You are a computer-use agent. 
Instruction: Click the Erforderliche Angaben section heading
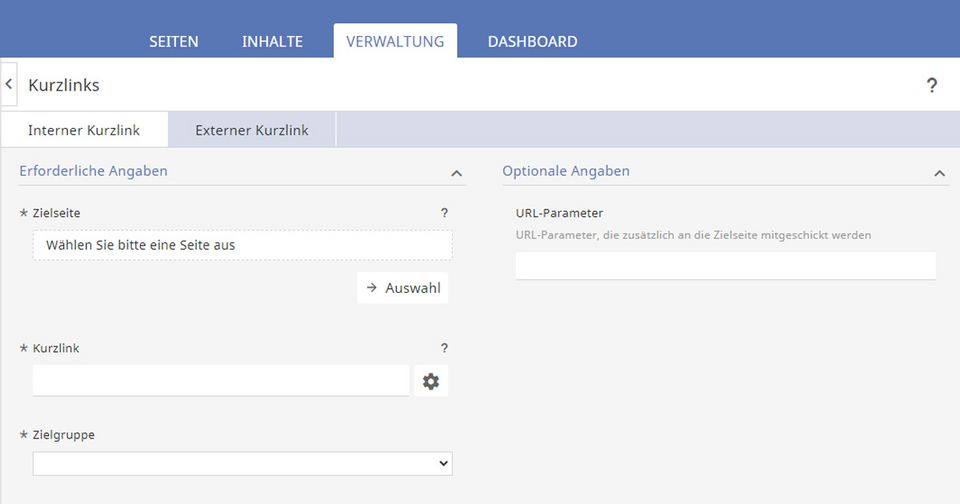click(94, 171)
